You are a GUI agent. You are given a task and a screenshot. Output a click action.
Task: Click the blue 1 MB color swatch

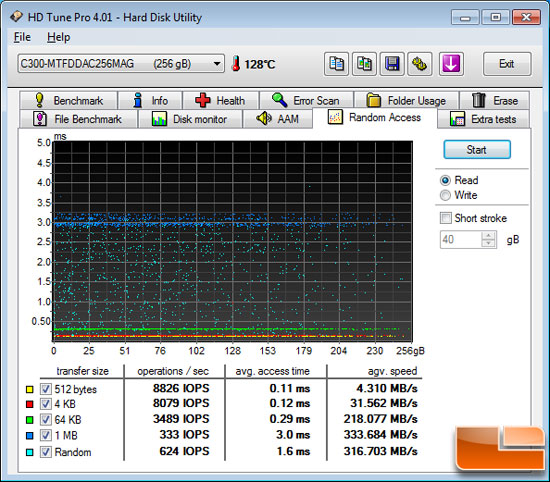(x=29, y=435)
